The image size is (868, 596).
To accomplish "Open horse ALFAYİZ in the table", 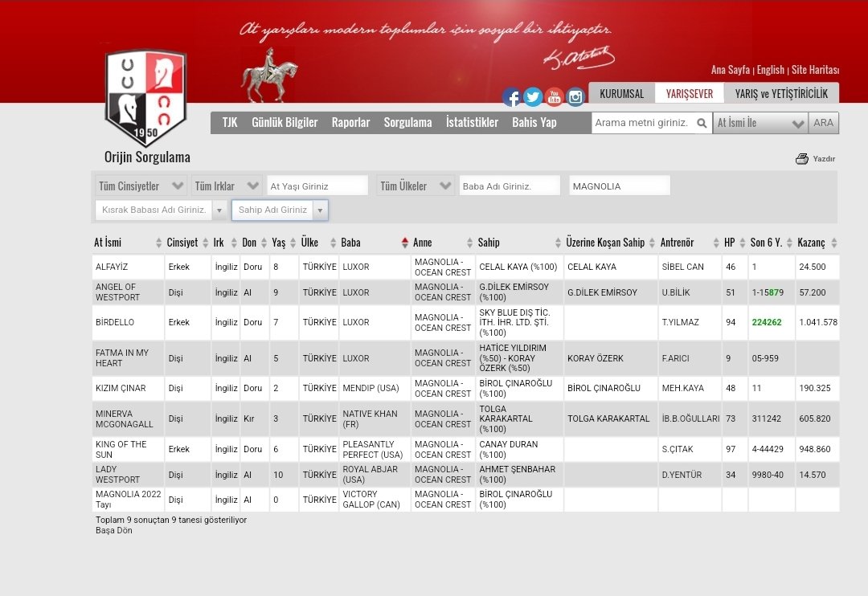I will coord(111,267).
